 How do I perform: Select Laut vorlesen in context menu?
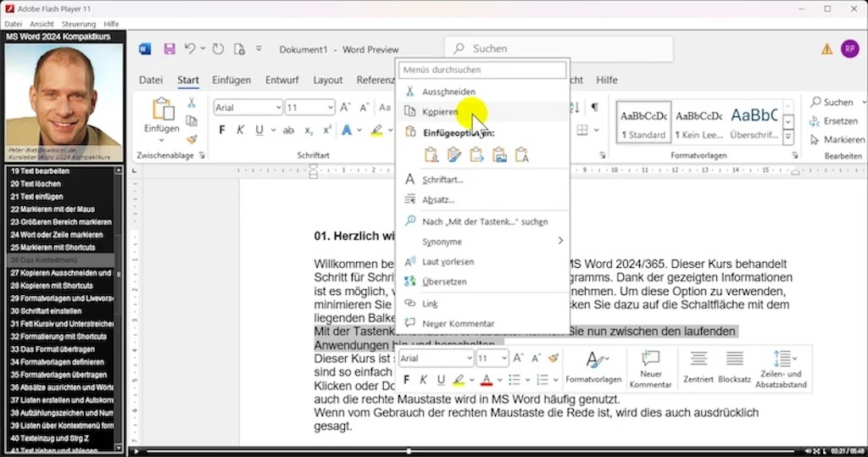(484, 261)
